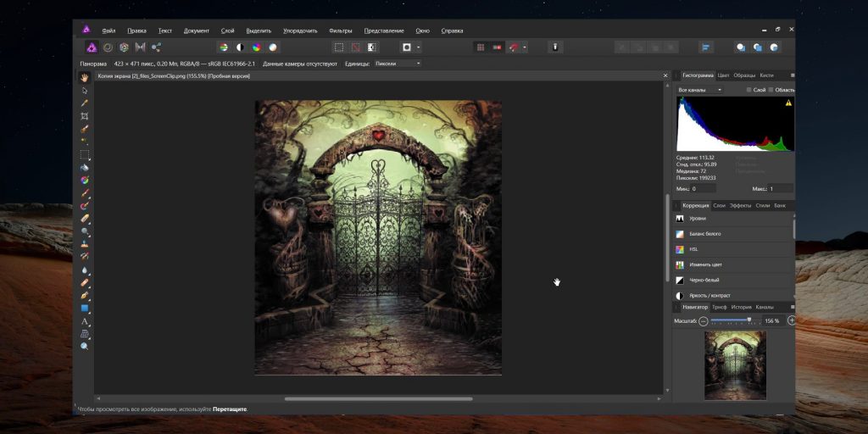Click the Navigator preview thumbnail

[x=735, y=365]
